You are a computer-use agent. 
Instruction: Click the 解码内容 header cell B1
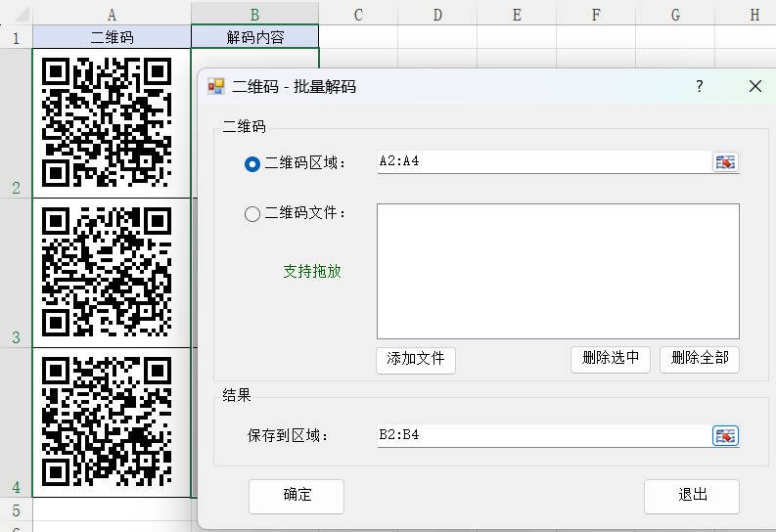[x=254, y=37]
